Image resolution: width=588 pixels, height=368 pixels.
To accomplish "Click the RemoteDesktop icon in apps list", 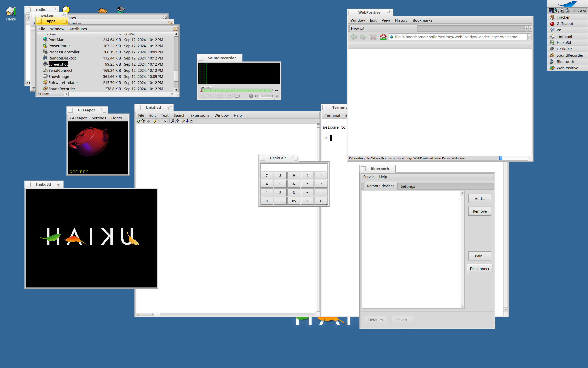I will pyautogui.click(x=45, y=58).
